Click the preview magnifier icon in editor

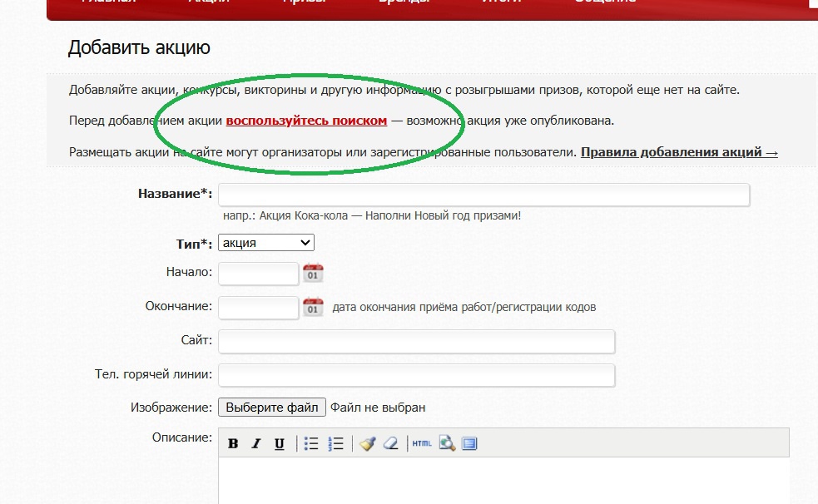tap(447, 444)
